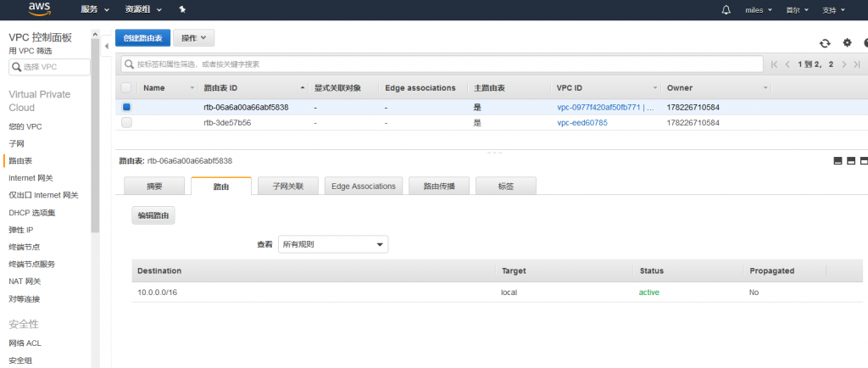Expand the 所有规则 view dropdown
This screenshot has width=868, height=368.
[x=333, y=244]
